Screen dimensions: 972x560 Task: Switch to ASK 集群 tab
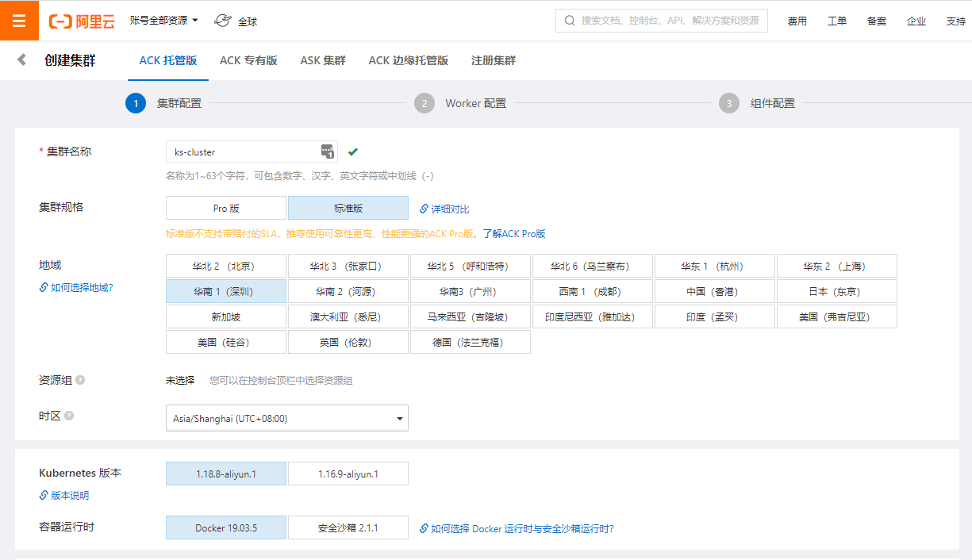tap(323, 60)
